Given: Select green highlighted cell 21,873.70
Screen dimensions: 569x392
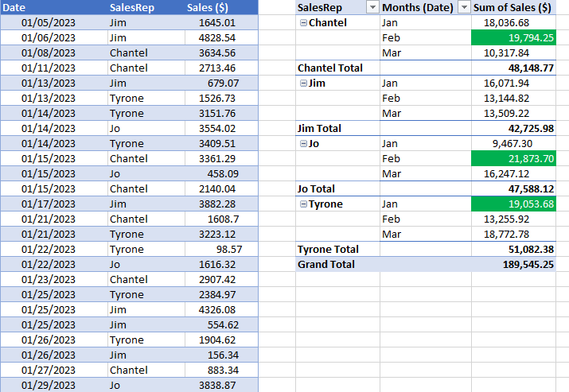Looking at the screenshot, I should coord(513,158).
